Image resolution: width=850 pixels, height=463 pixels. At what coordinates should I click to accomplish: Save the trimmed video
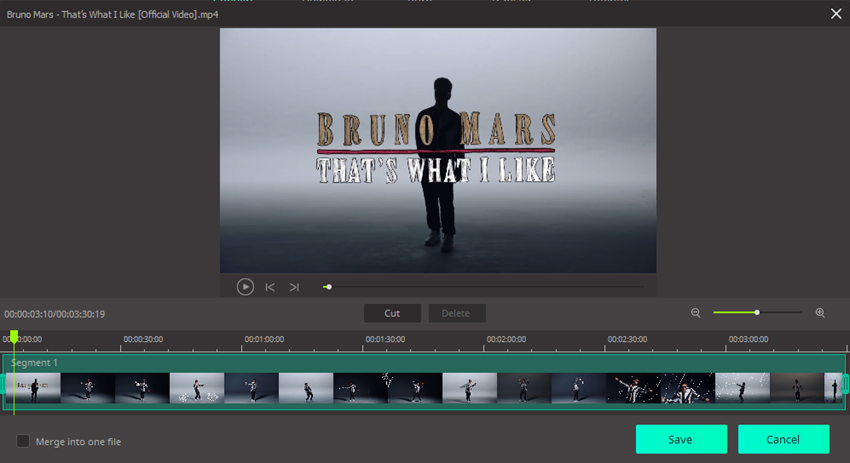click(680, 439)
